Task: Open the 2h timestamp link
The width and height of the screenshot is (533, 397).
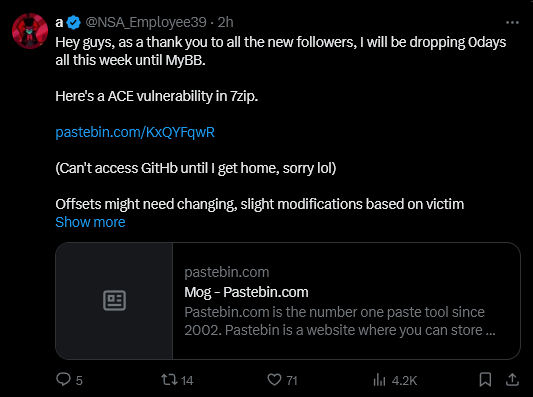Action: click(x=225, y=22)
